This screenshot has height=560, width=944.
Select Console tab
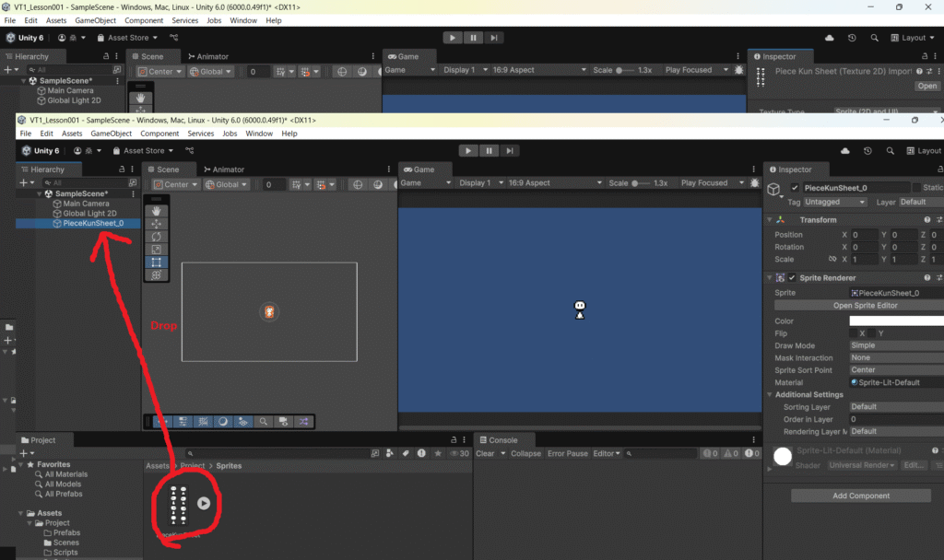click(x=499, y=440)
